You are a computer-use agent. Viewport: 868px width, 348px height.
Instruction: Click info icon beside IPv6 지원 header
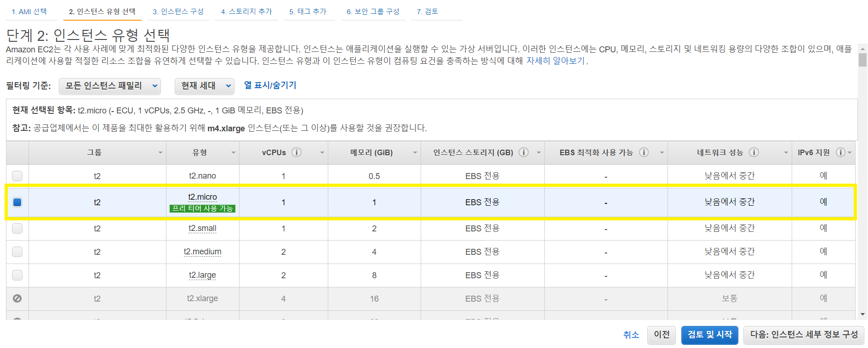coord(840,152)
